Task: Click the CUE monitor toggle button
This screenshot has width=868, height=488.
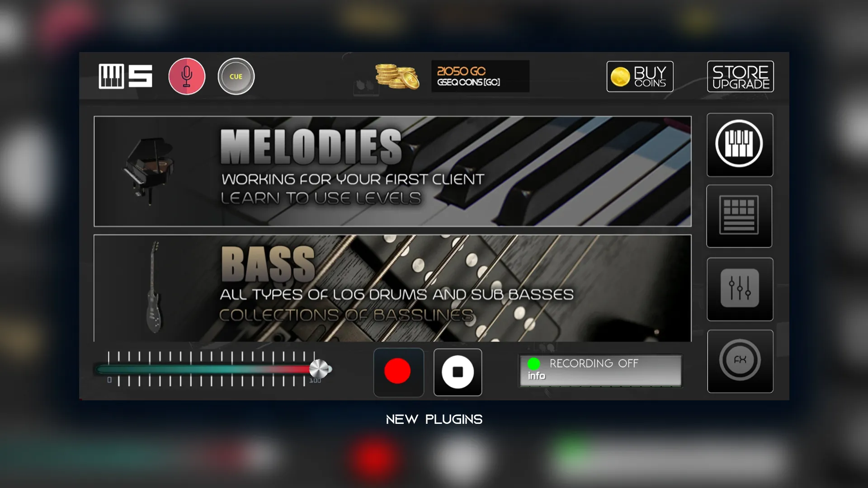Action: click(x=237, y=76)
